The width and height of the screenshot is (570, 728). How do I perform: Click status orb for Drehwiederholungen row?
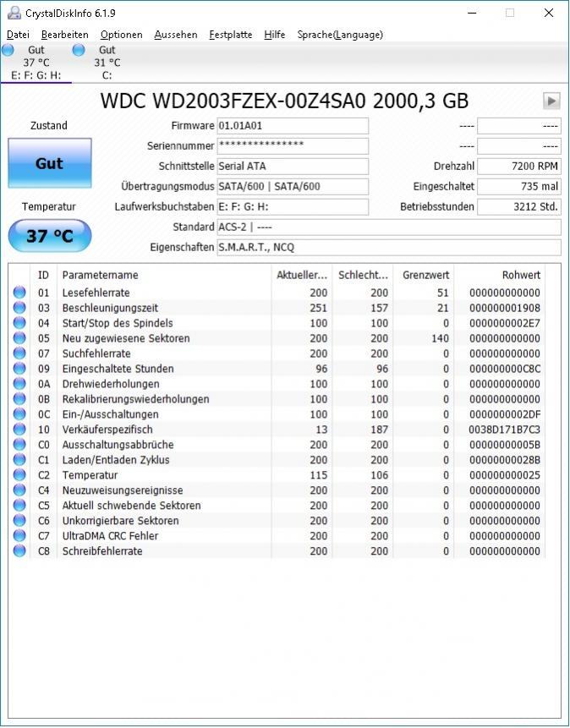point(19,384)
